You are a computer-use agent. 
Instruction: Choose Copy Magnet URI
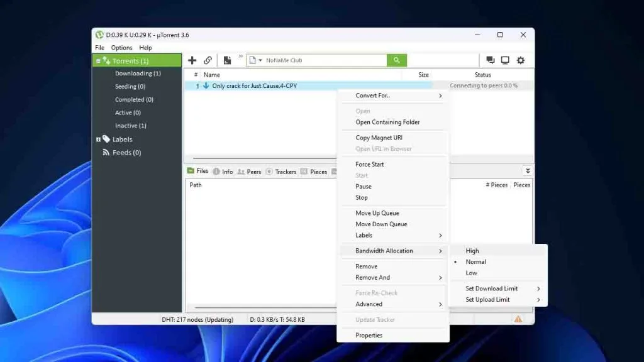point(393,138)
